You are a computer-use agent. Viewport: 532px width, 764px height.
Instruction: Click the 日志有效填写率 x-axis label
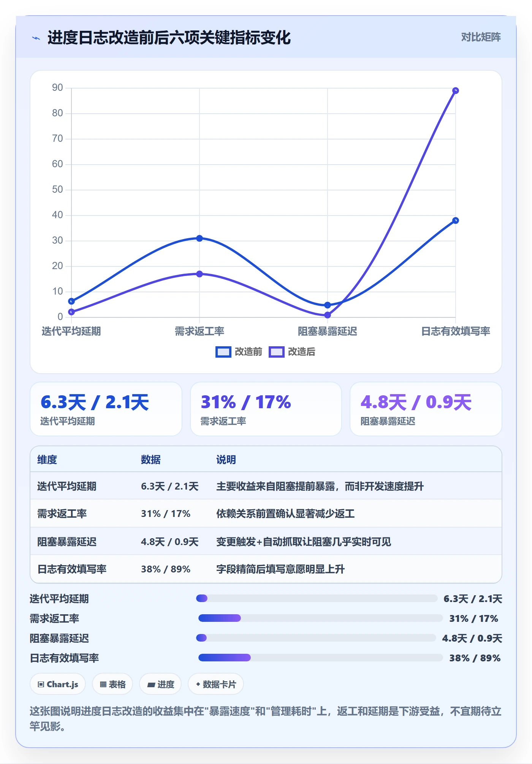[x=456, y=331]
